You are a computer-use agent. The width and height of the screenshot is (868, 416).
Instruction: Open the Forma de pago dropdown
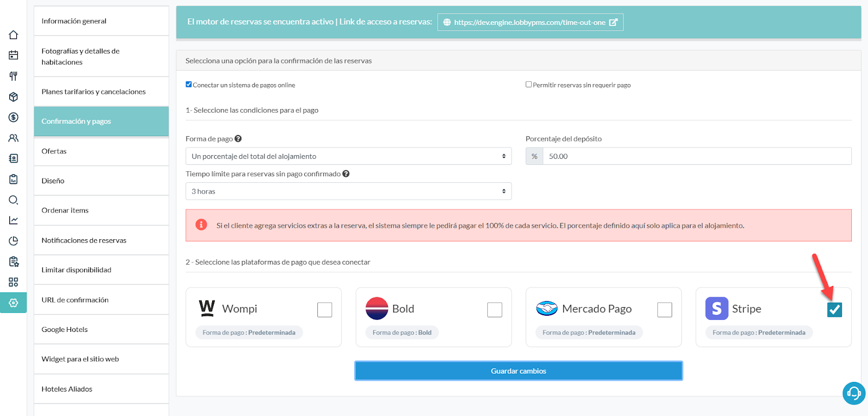(348, 156)
